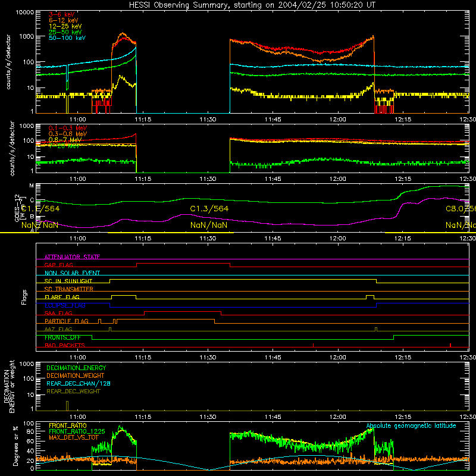Click the C1.3/564 flare annotation
Viewport: 476px width, 476px height.
[x=209, y=209]
